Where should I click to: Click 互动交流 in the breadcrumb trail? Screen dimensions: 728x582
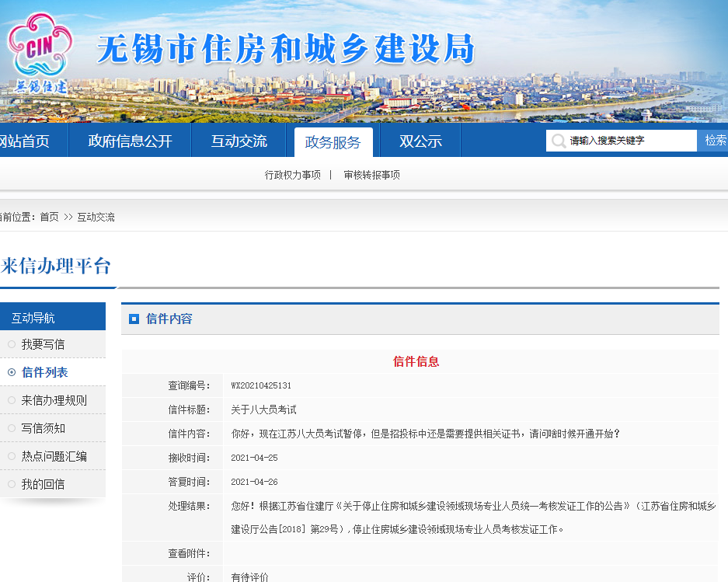[96, 217]
